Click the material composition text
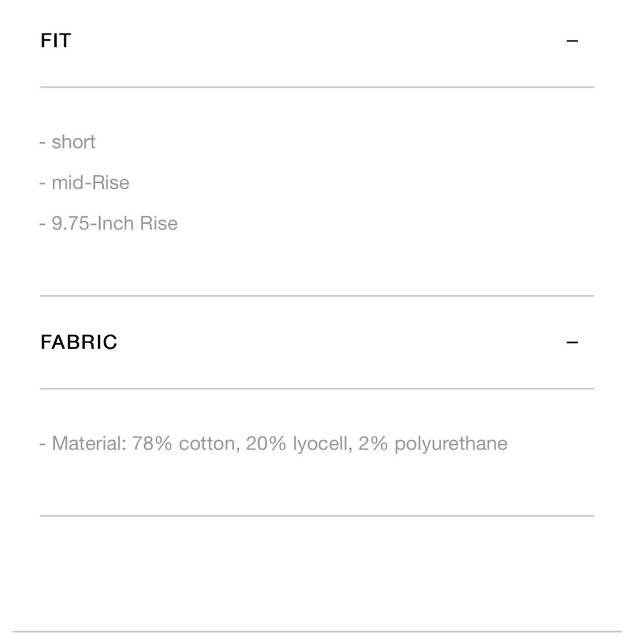This screenshot has height=644, width=644. pyautogui.click(x=274, y=443)
